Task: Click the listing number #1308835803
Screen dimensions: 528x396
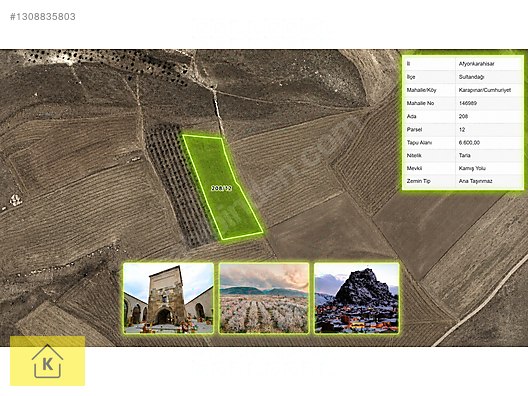Action: (x=43, y=16)
